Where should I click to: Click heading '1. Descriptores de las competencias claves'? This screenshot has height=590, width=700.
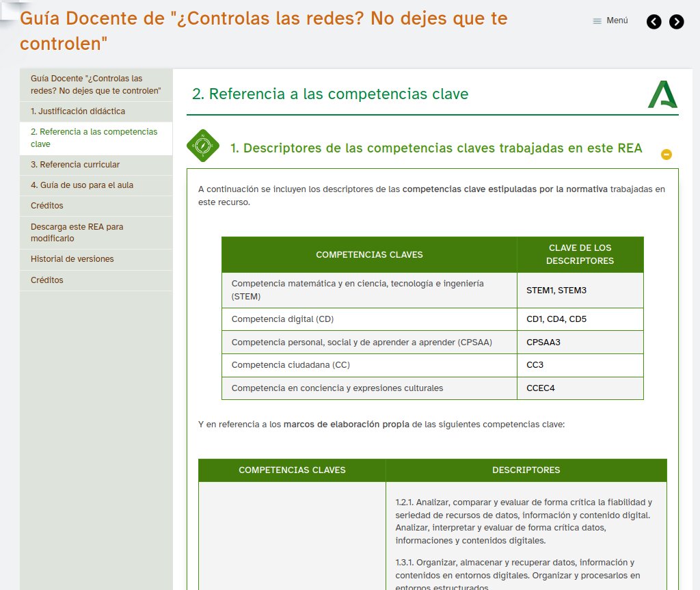(x=436, y=148)
